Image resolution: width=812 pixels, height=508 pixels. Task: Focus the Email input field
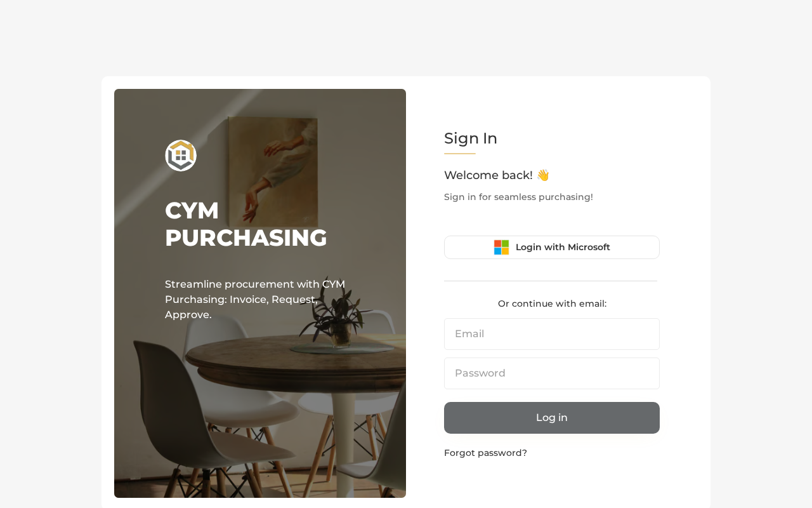click(552, 334)
